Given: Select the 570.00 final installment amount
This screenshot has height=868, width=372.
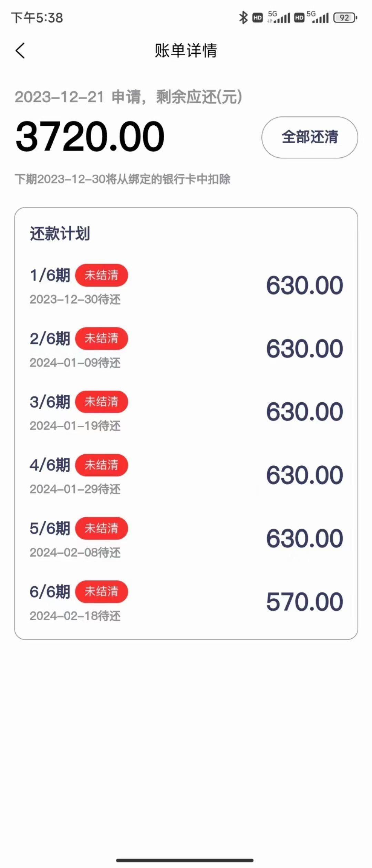Looking at the screenshot, I should pos(304,602).
